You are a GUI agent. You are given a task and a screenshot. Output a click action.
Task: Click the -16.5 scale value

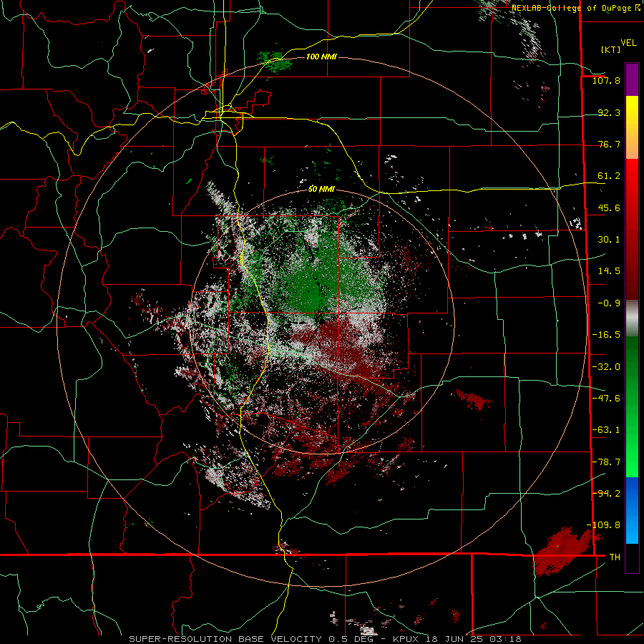606,335
